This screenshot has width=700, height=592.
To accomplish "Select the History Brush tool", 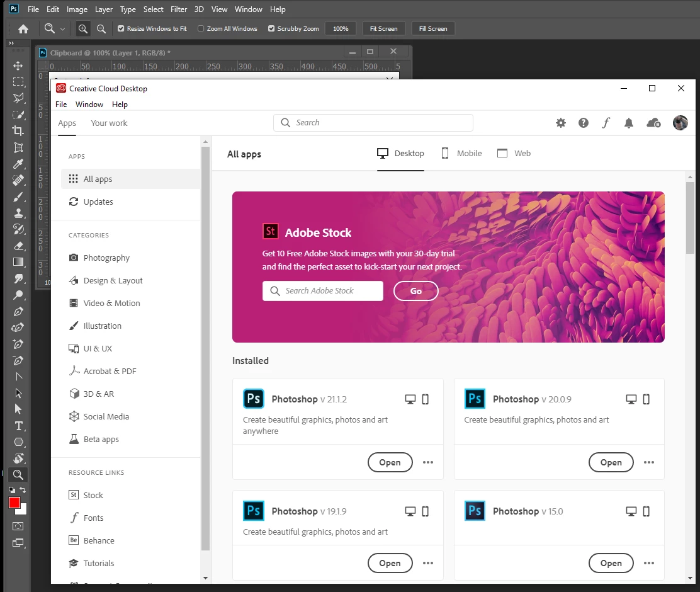I will [x=18, y=229].
